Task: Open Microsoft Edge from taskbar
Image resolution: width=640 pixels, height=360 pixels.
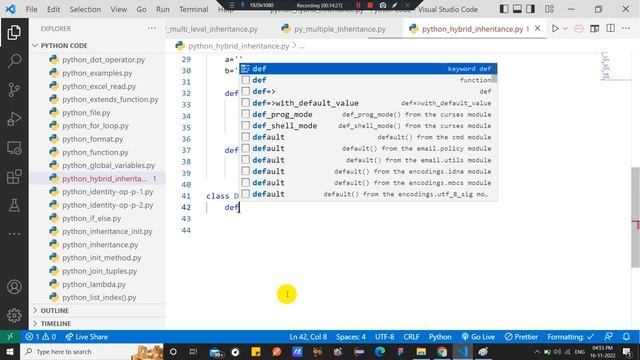Action: click(x=380, y=351)
